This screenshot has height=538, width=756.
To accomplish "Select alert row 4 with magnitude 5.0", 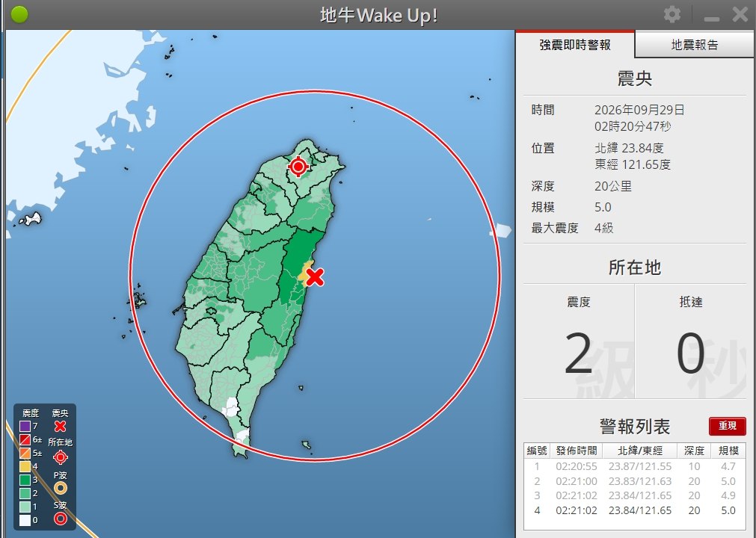I will pyautogui.click(x=635, y=510).
